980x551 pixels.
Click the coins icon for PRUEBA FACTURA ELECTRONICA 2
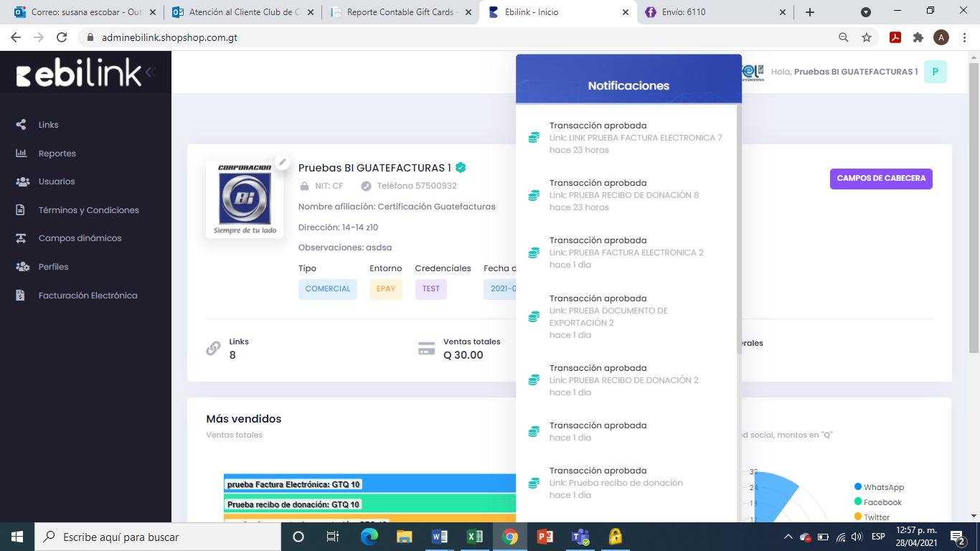tap(534, 253)
